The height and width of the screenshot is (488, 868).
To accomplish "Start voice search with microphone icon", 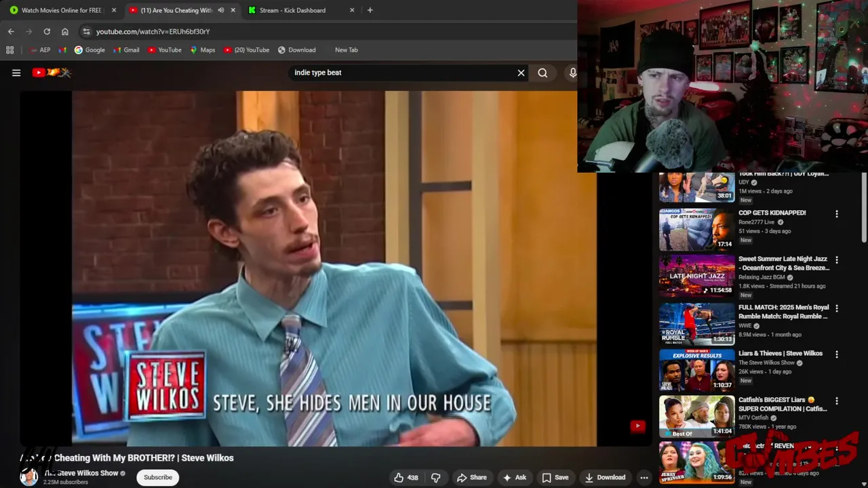I will coord(572,73).
